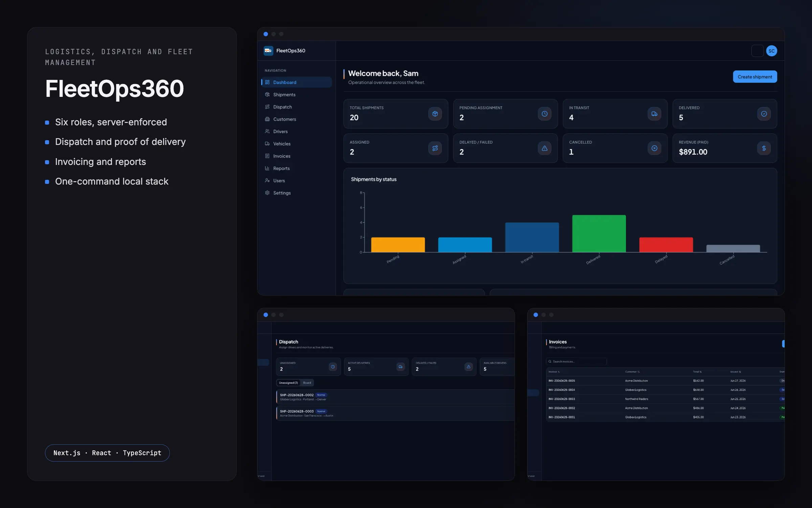The image size is (812, 508).
Task: Open Customers in the navigation sidebar
Action: point(296,119)
